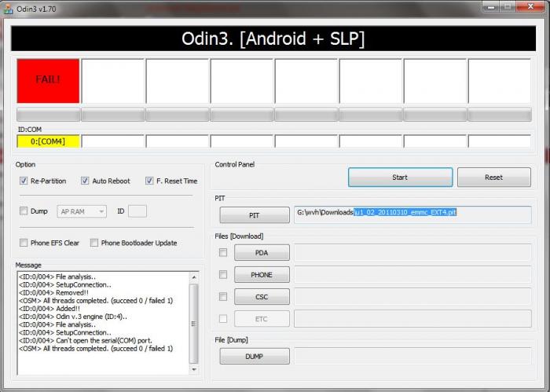Check the Phone EFS Clear option
The width and height of the screenshot is (550, 392).
coord(24,243)
